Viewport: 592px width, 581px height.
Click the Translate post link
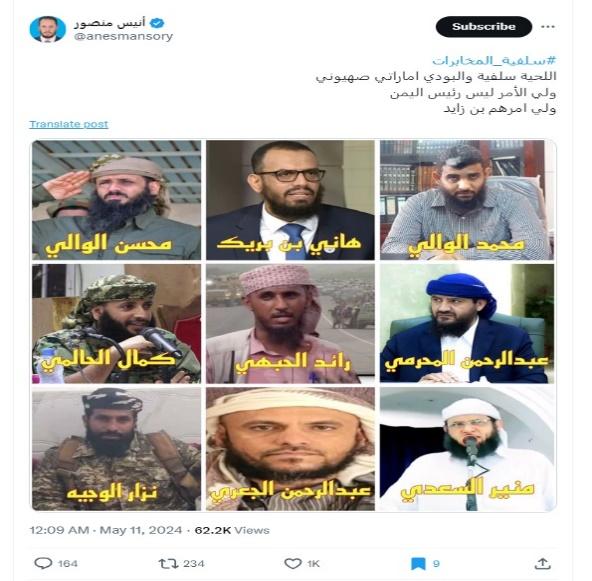(x=69, y=124)
